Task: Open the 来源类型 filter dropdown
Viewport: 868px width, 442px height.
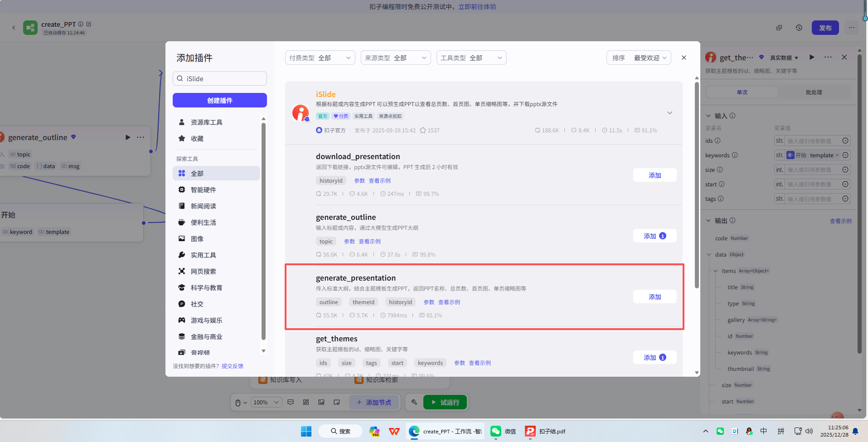Action: pos(396,58)
